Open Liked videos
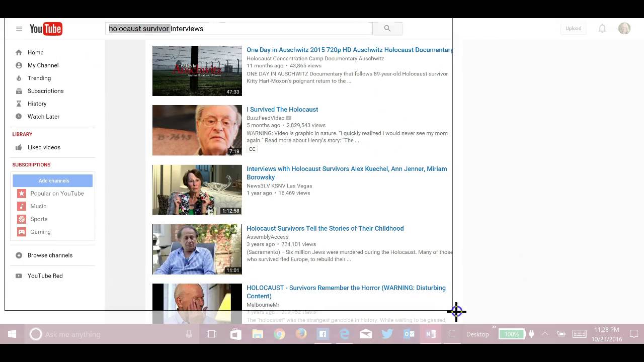The height and width of the screenshot is (362, 644). pyautogui.click(x=44, y=147)
